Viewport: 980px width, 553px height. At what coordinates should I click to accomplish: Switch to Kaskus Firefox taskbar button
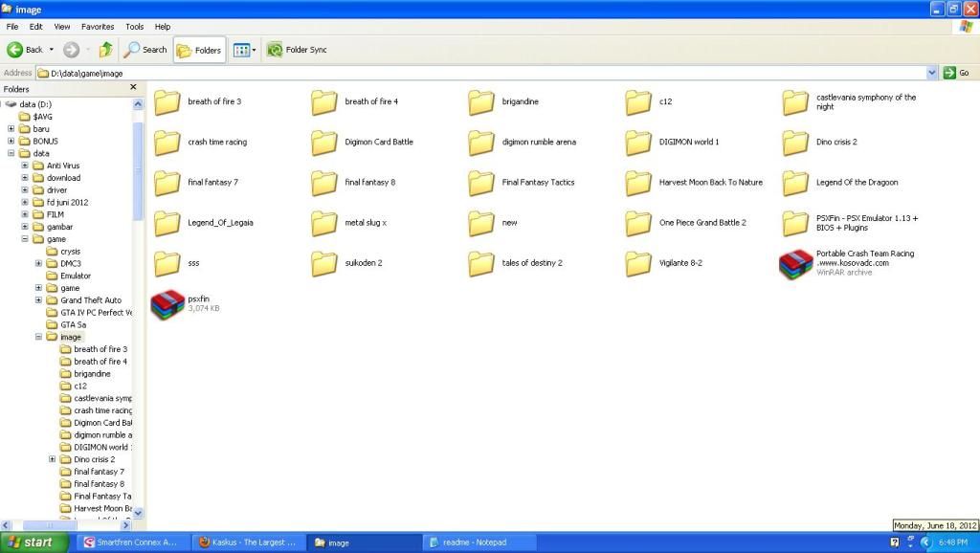(249, 542)
